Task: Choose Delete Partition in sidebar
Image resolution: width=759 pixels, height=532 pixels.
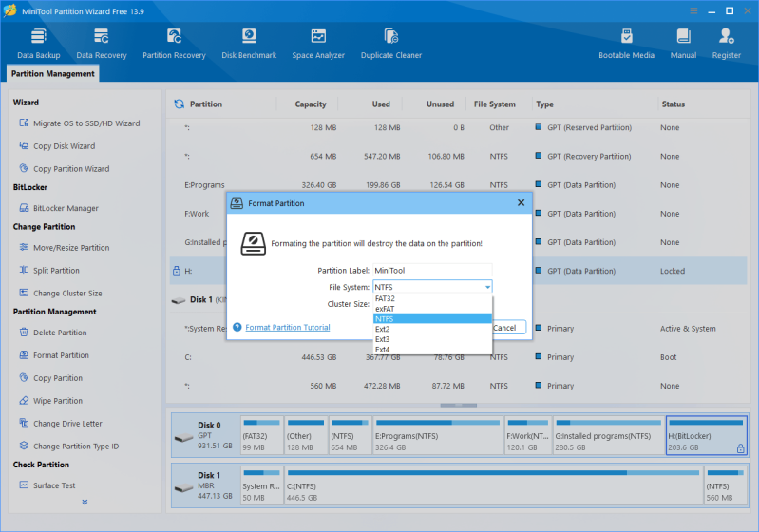Action: coord(53,332)
